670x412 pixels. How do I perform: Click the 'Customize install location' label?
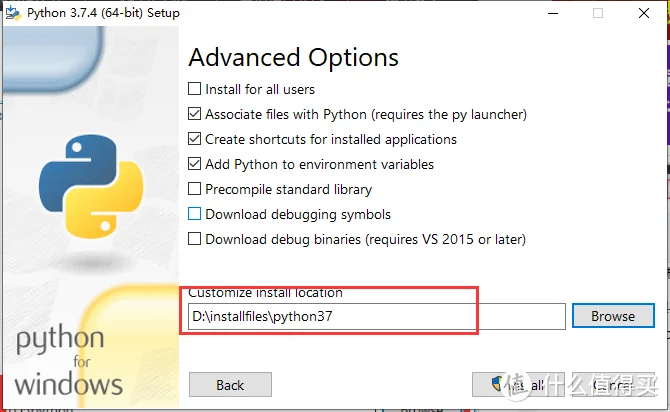265,293
